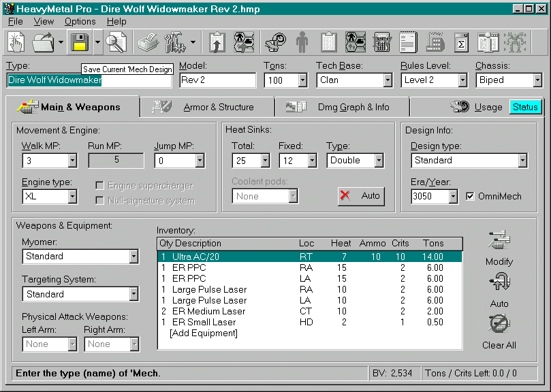Click the clipboard with up arrow icon

pos(217,42)
